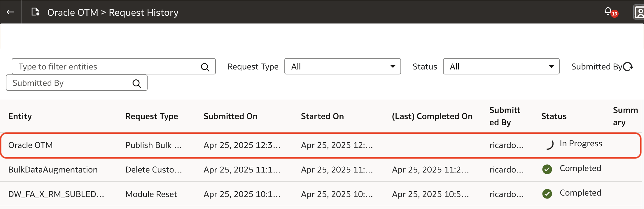This screenshot has width=644, height=209.
Task: Click green checkmark on Module Reset row
Action: tap(547, 194)
